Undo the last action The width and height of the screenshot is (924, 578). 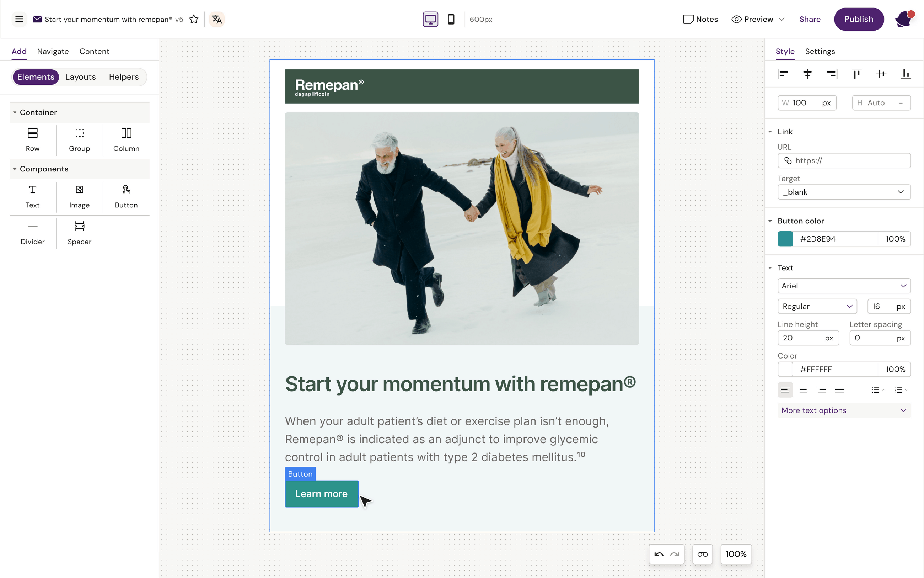659,554
